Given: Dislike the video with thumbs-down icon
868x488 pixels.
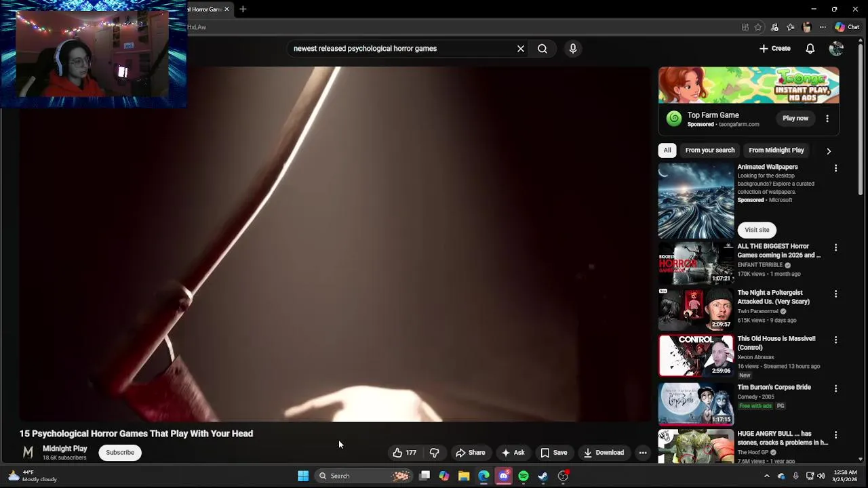Looking at the screenshot, I should click(x=435, y=453).
